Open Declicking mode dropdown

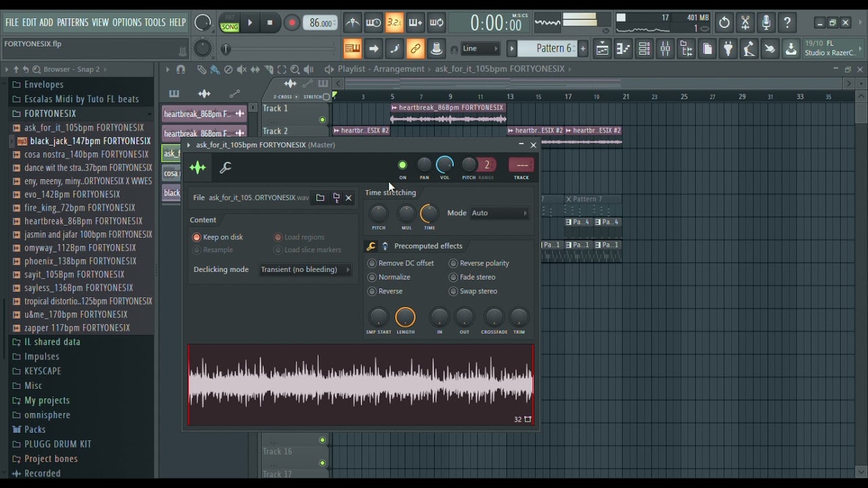coord(306,270)
